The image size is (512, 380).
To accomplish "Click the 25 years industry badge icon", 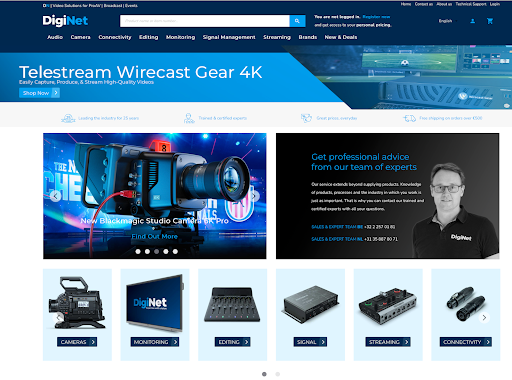I will pos(68,118).
